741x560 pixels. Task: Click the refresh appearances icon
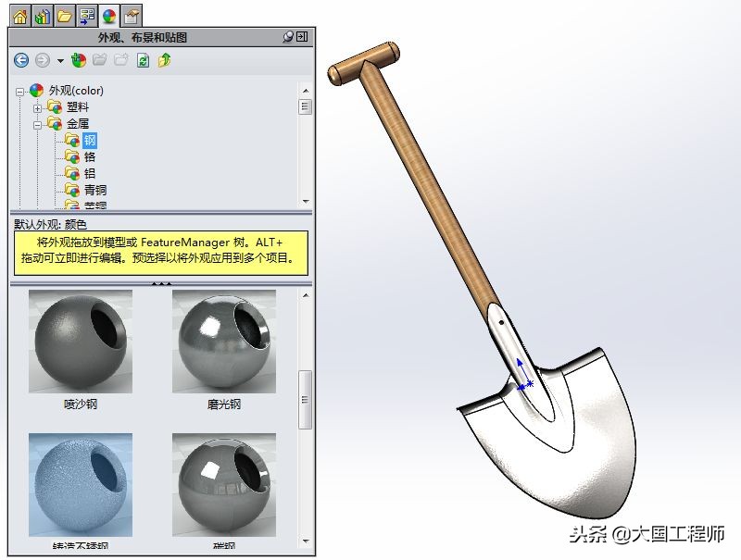tap(141, 61)
